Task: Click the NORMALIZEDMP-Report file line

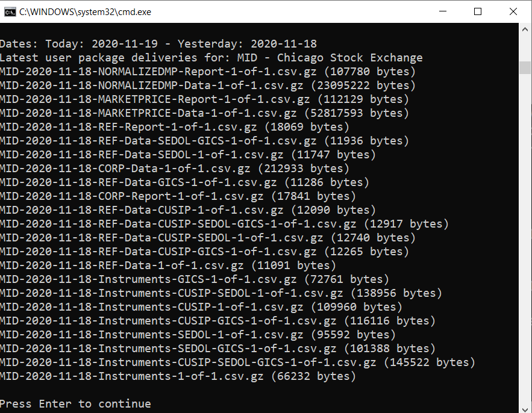Action: pyautogui.click(x=208, y=72)
